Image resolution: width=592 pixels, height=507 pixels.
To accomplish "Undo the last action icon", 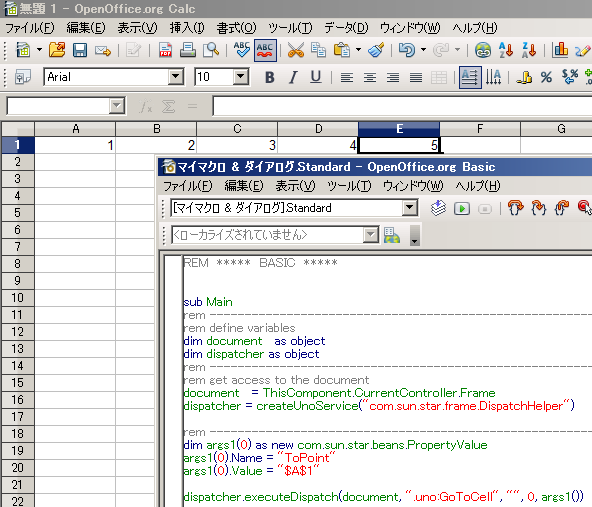I will point(407,50).
